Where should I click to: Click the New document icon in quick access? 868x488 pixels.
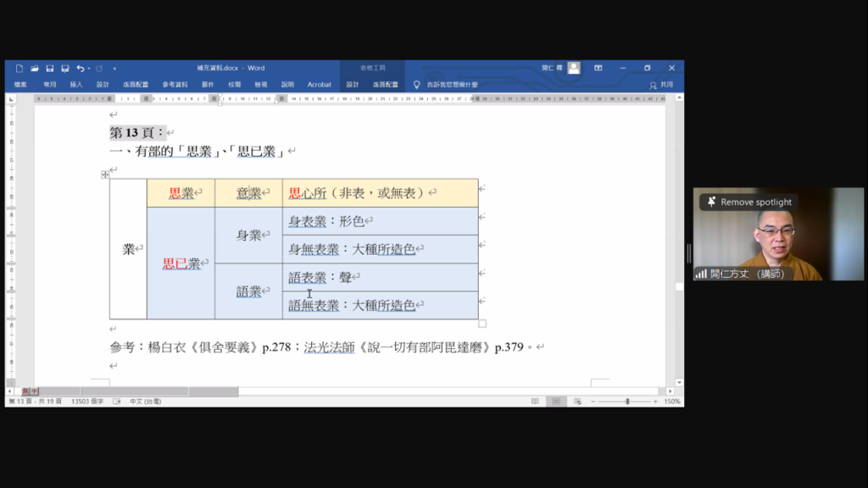tap(19, 69)
